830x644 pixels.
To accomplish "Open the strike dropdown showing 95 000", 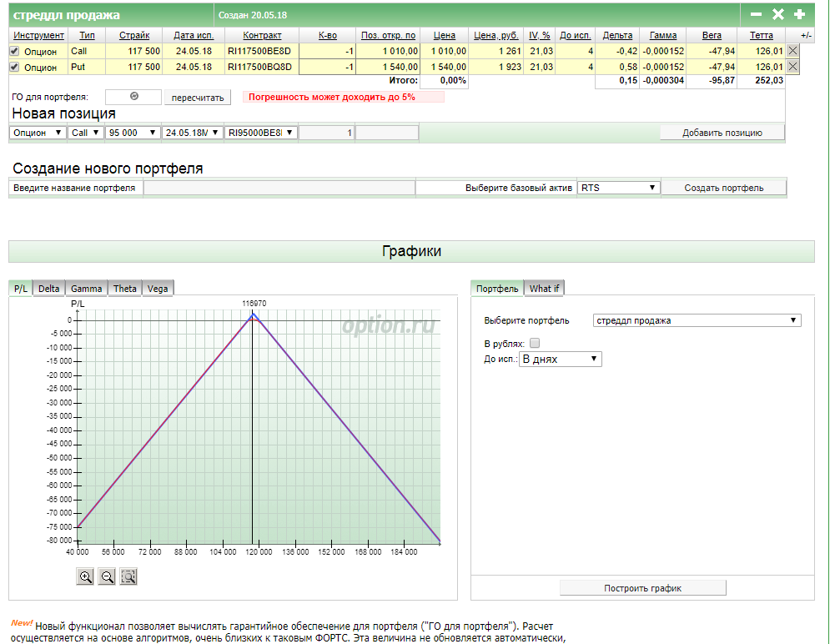I will click(133, 133).
